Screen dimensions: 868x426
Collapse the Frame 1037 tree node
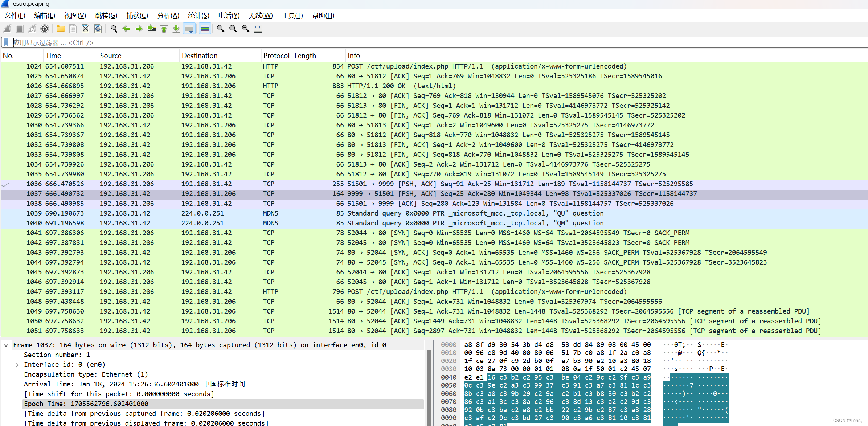(x=6, y=345)
